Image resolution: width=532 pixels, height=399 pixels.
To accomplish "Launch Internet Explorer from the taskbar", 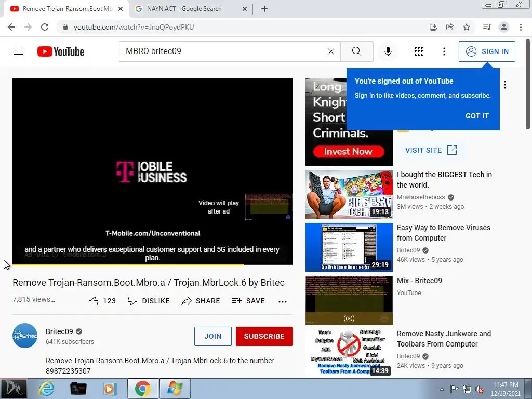I will (46, 389).
